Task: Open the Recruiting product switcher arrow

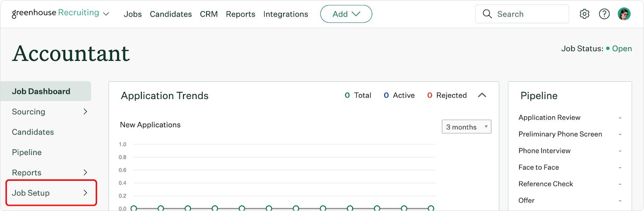Action: click(106, 14)
